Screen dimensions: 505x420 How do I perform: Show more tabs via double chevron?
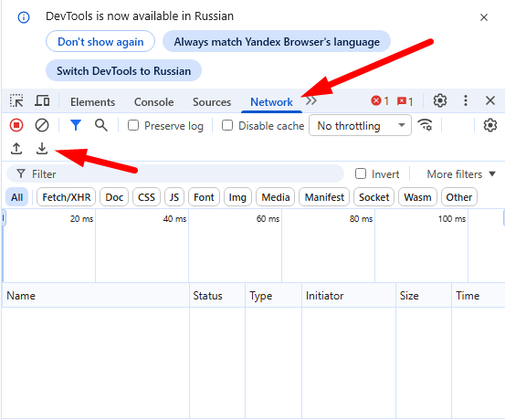311,101
